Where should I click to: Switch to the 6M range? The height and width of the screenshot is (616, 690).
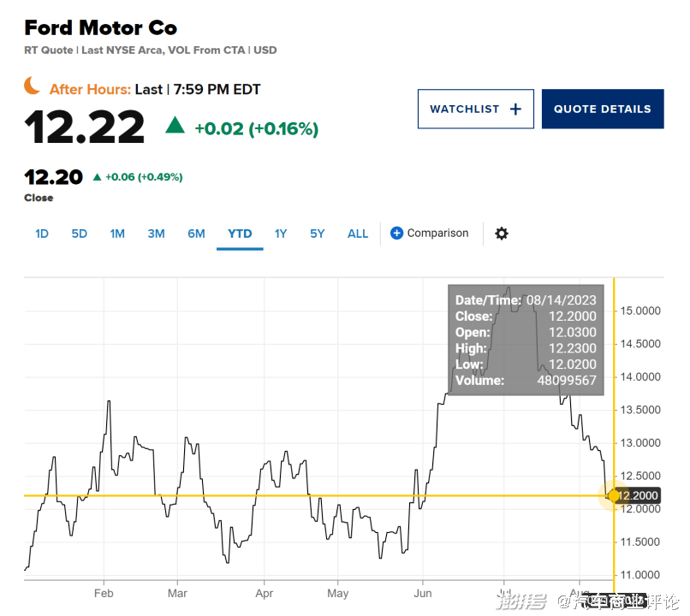[x=196, y=234]
